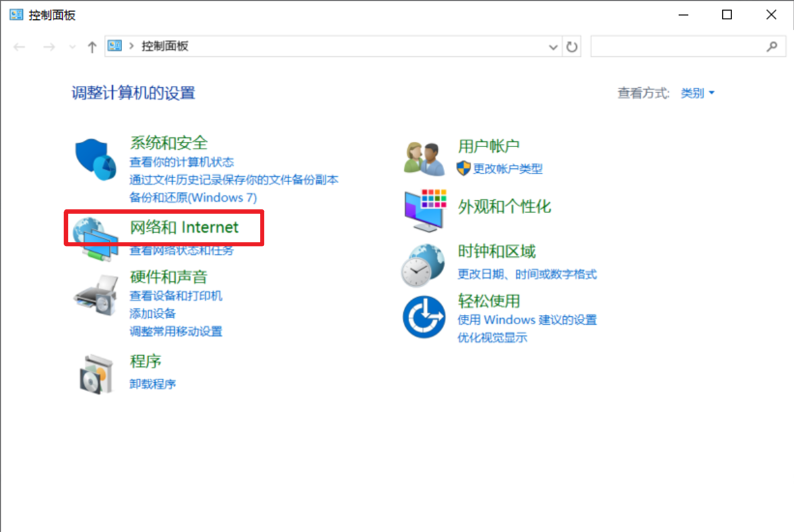Image resolution: width=794 pixels, height=532 pixels.
Task: Click the 卸载程序 link
Action: point(152,383)
